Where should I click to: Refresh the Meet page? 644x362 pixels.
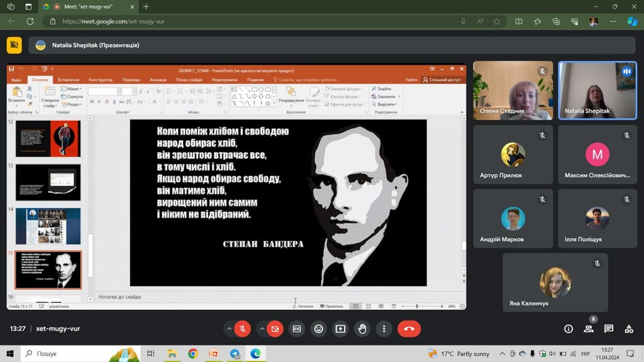click(x=30, y=21)
